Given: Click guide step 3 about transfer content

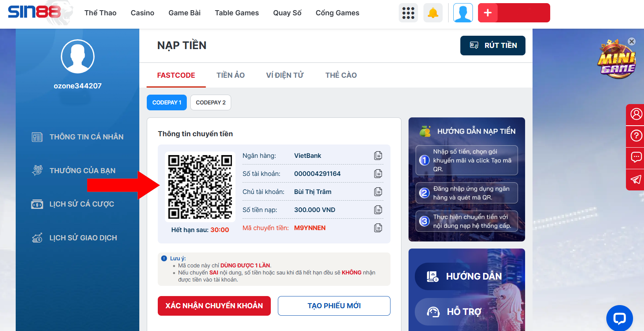Looking at the screenshot, I should pyautogui.click(x=467, y=221).
